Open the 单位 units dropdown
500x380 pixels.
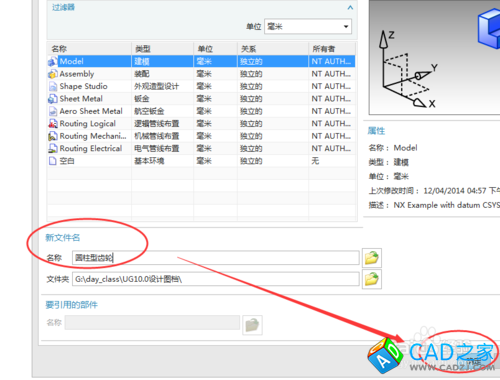[308, 26]
